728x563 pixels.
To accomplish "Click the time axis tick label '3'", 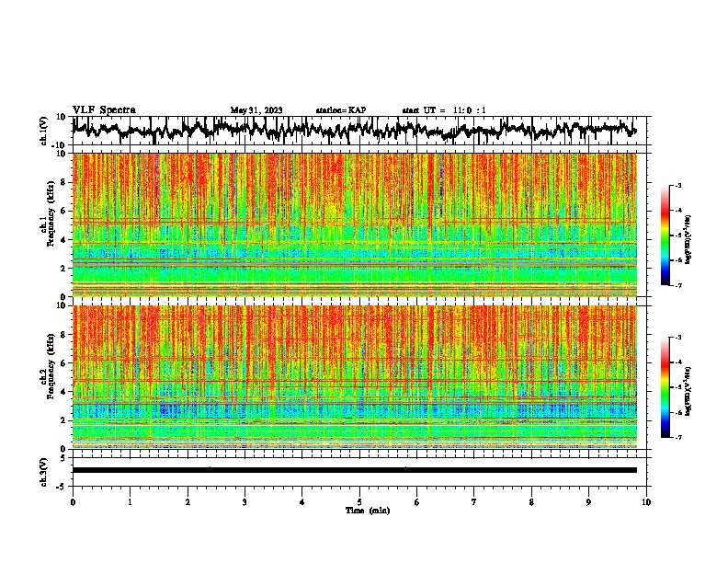I will pyautogui.click(x=245, y=502).
